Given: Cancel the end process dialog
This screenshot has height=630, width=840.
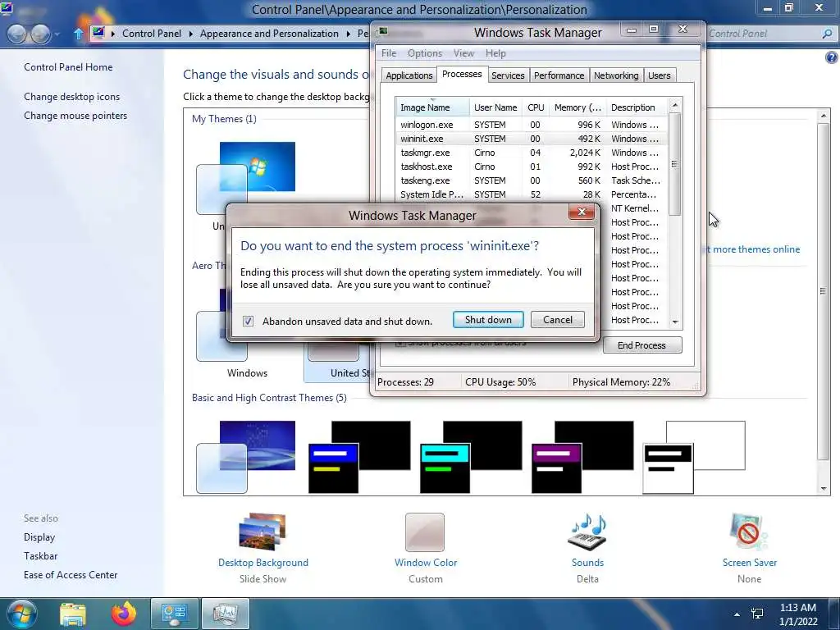Looking at the screenshot, I should click(x=557, y=320).
